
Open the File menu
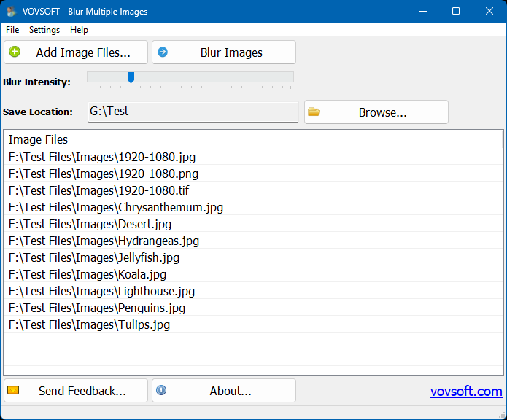pyautogui.click(x=12, y=30)
